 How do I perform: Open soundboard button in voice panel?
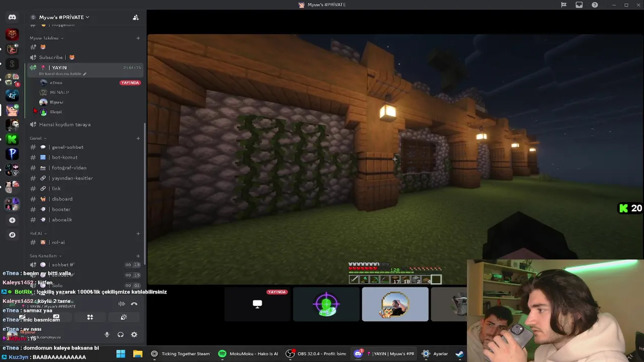pyautogui.click(x=124, y=317)
